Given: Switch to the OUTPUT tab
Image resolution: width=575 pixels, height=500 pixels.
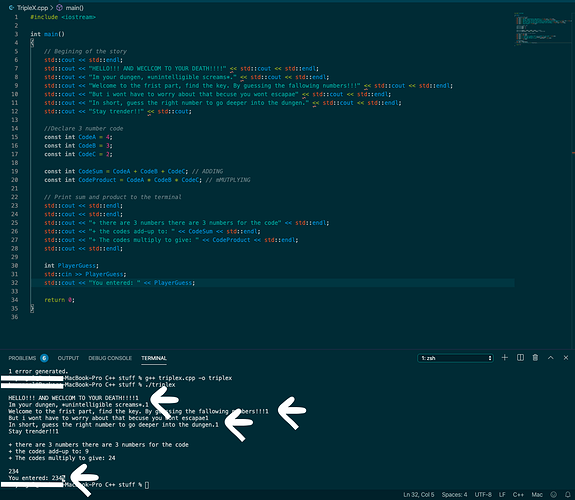Looking at the screenshot, I should [x=68, y=358].
